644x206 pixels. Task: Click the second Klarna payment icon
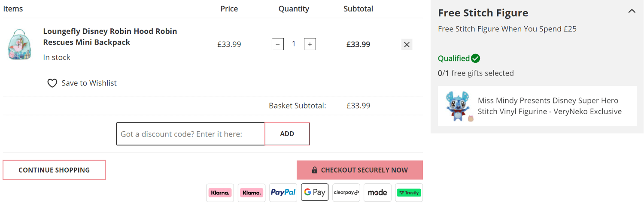252,193
